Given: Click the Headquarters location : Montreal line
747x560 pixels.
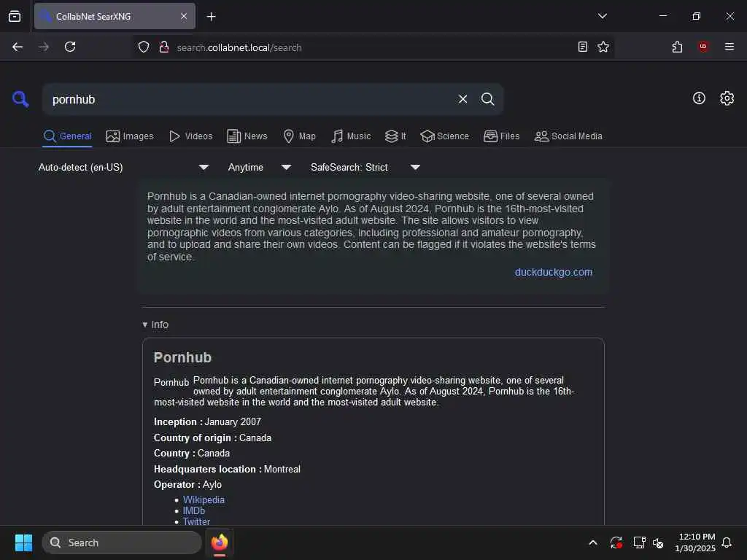Looking at the screenshot, I should [227, 469].
